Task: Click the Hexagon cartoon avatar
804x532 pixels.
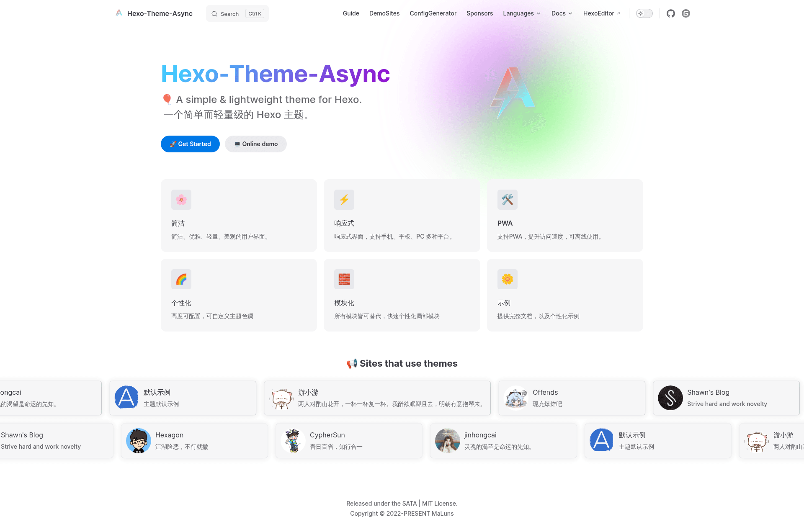Action: tap(138, 440)
